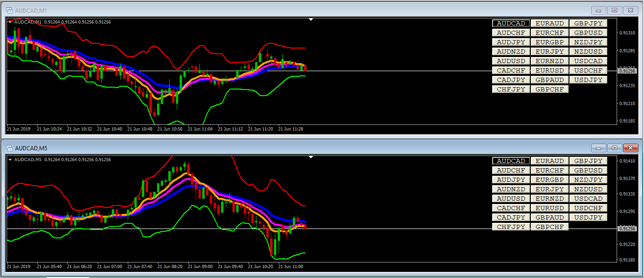Select GBPUSD button in the M1 window
Image resolution: width=644 pixels, height=278 pixels.
[588, 33]
